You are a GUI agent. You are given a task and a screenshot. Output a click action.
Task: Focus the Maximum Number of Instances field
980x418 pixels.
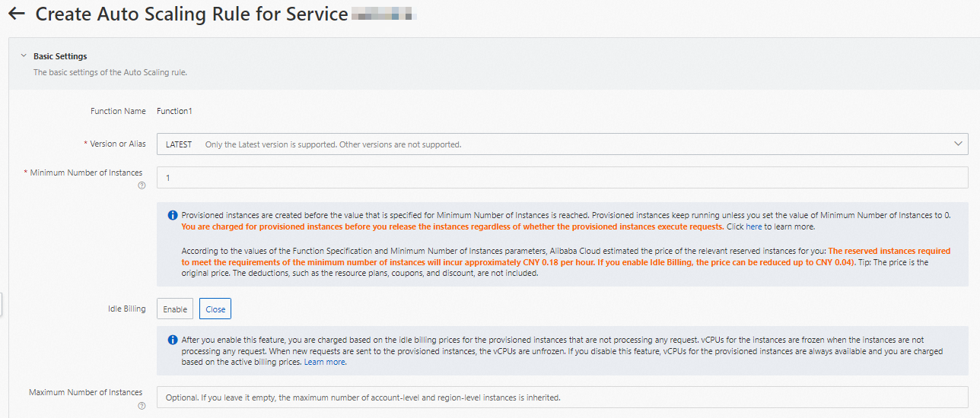click(x=562, y=397)
